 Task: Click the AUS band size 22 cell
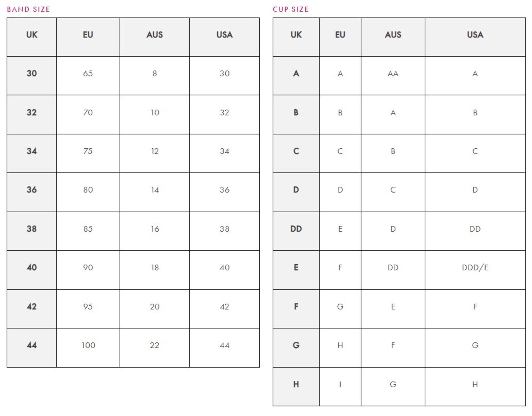[x=155, y=345]
